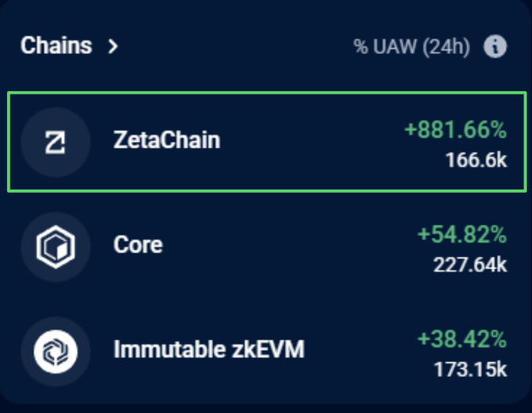Screen dimensions: 532x413
Task: Click the ZetaChain logo icon
Action: click(56, 142)
